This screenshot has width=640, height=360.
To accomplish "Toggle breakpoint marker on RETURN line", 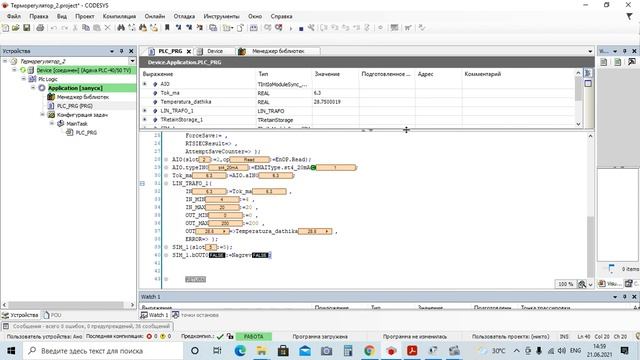I will (x=166, y=279).
